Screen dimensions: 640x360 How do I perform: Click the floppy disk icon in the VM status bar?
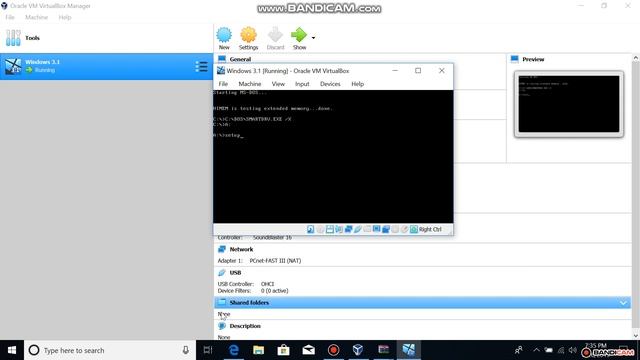pos(330,229)
